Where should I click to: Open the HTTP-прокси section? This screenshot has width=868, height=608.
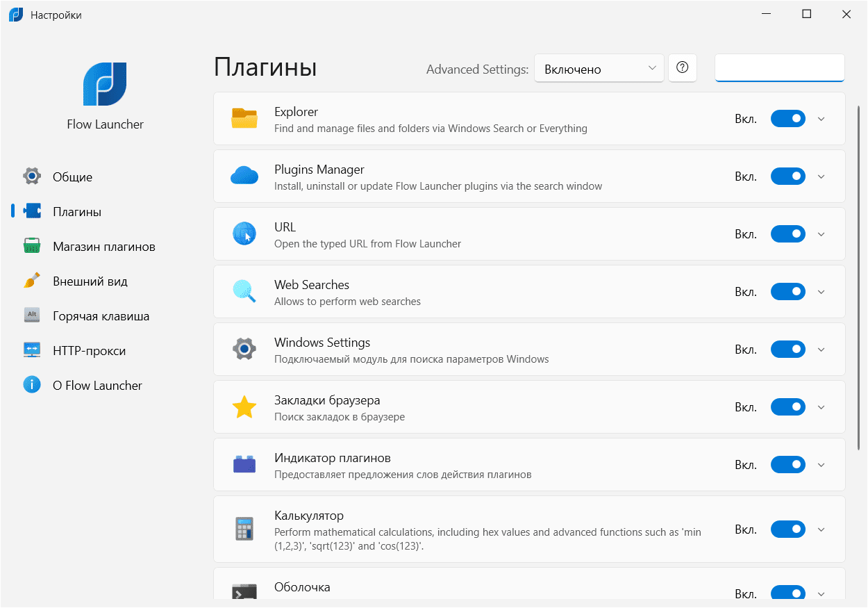104,350
